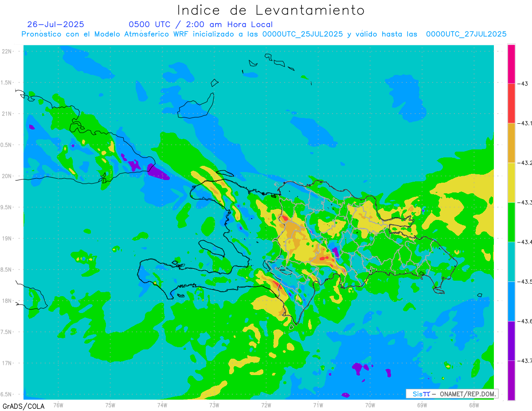Click the latitude label '7.5N'

click(x=7, y=333)
